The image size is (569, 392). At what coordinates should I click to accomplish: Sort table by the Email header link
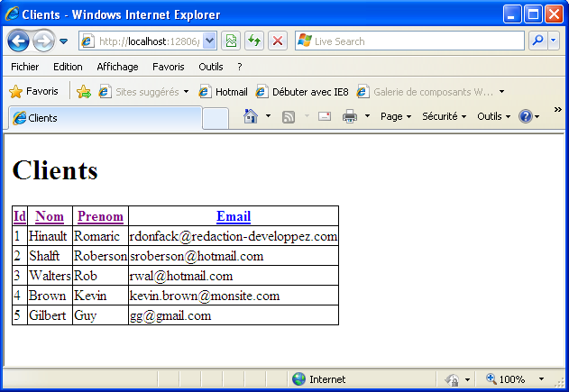point(234,216)
